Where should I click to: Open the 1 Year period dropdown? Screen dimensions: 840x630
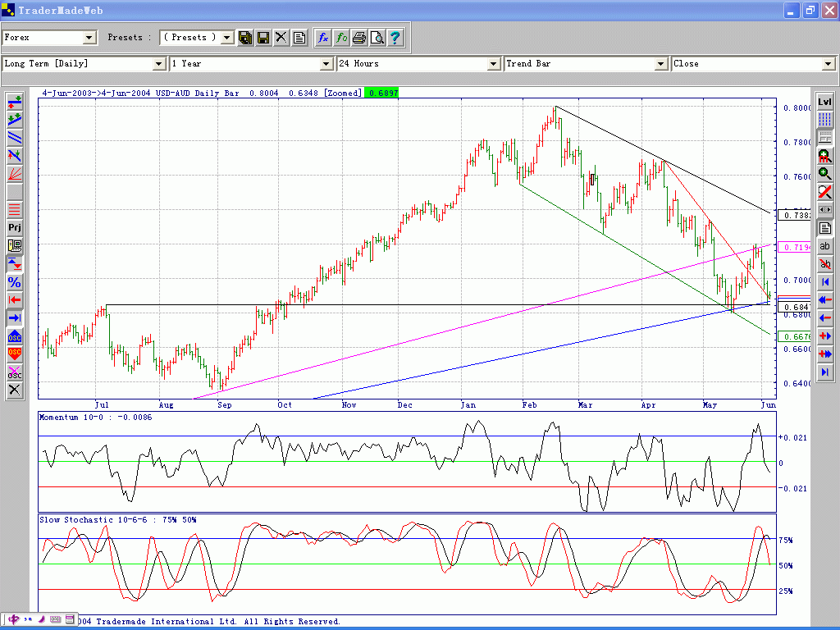click(x=326, y=64)
